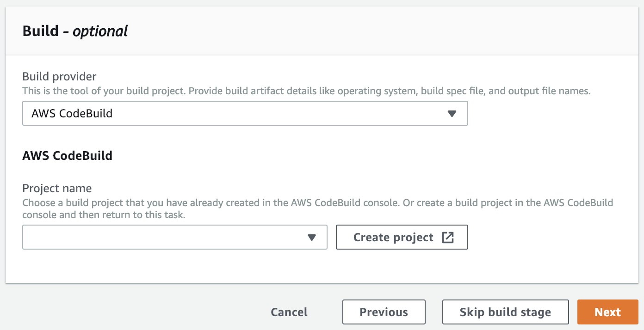Click the "Build provider" field label
This screenshot has width=644, height=330.
tap(59, 76)
